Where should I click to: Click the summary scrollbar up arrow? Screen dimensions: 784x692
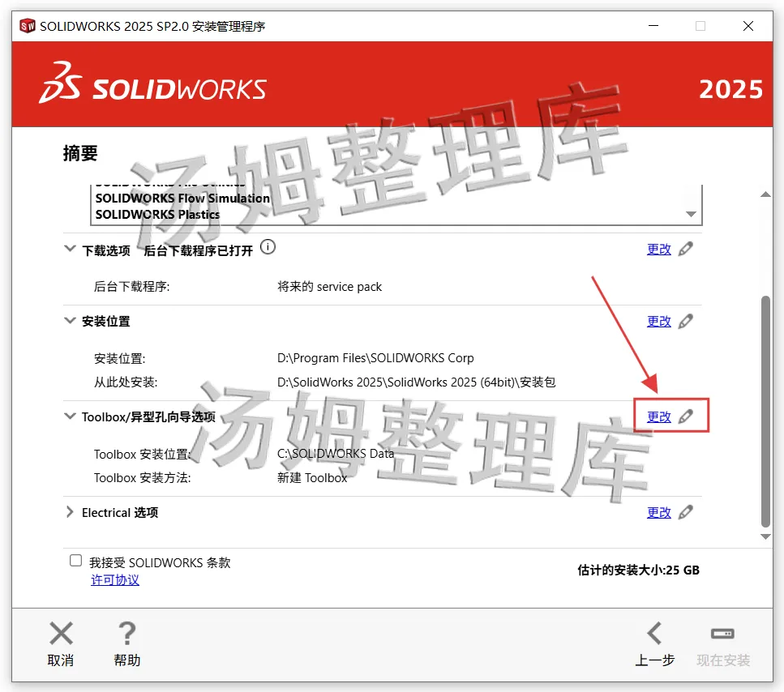tap(765, 194)
